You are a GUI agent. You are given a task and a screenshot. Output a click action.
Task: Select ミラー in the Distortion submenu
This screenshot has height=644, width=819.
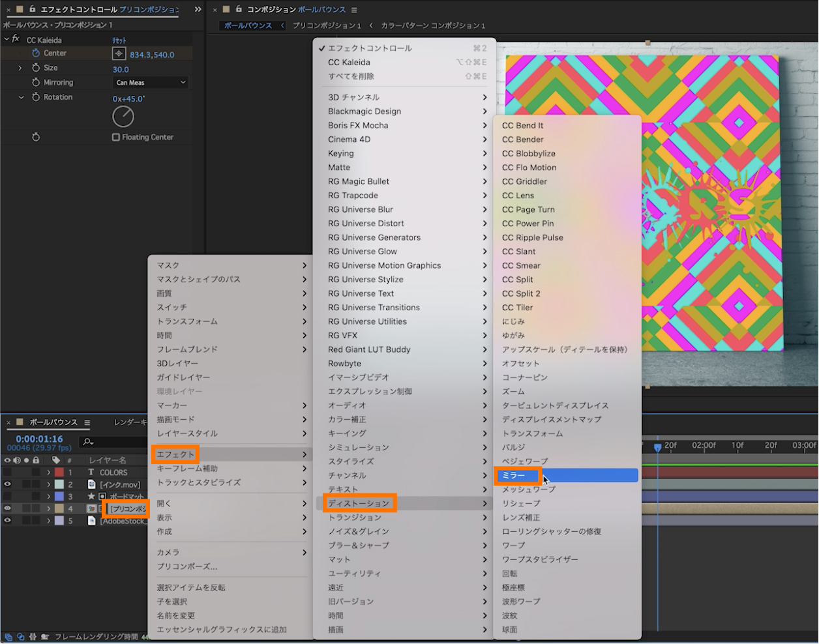click(x=567, y=476)
